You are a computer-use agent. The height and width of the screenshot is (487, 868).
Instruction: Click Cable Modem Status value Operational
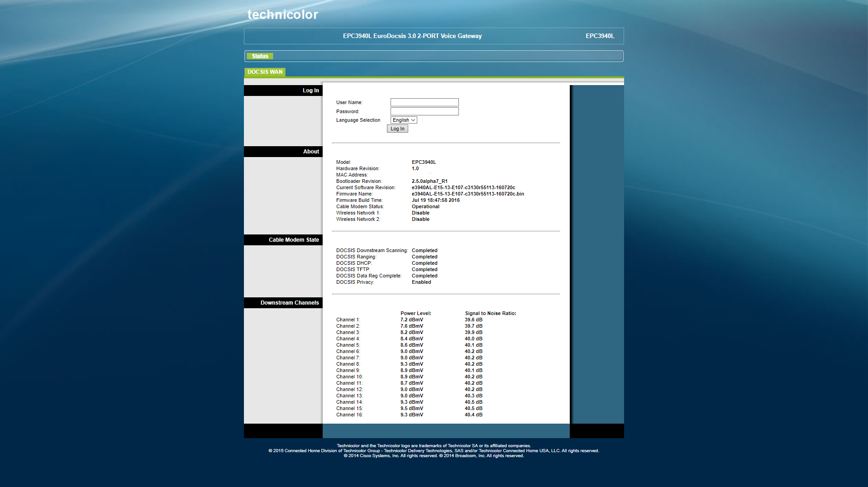[425, 206]
